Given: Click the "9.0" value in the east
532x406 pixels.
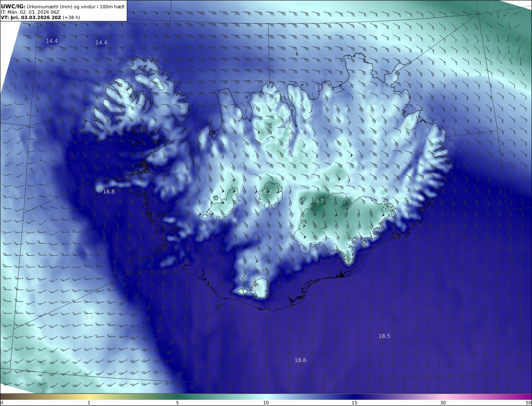Looking at the screenshot, I should 407,125.
